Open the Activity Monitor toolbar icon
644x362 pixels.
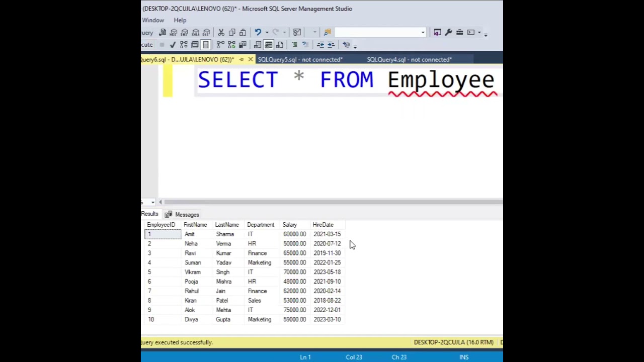pyautogui.click(x=297, y=32)
